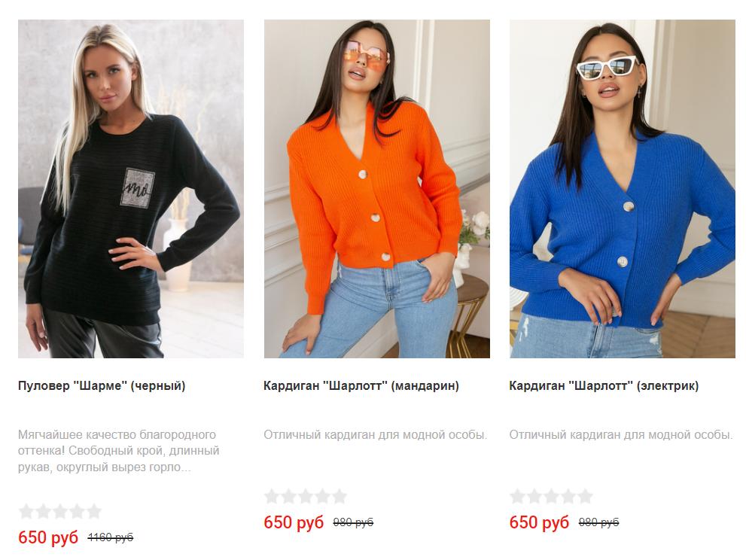Click the pullover description text

coord(118,451)
